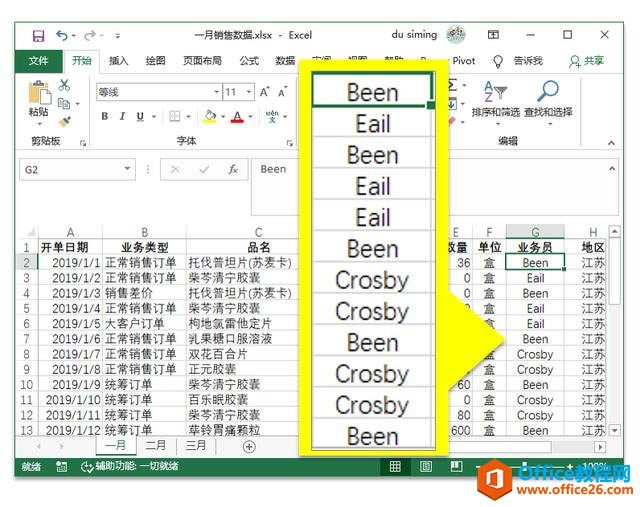Switch to Normal view in status bar

pos(395,466)
